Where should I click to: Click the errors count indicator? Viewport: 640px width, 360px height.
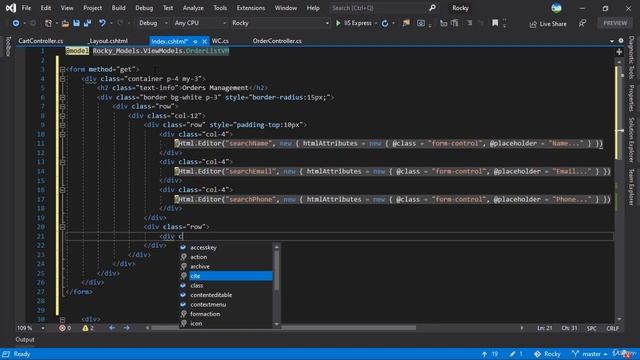tap(65, 328)
